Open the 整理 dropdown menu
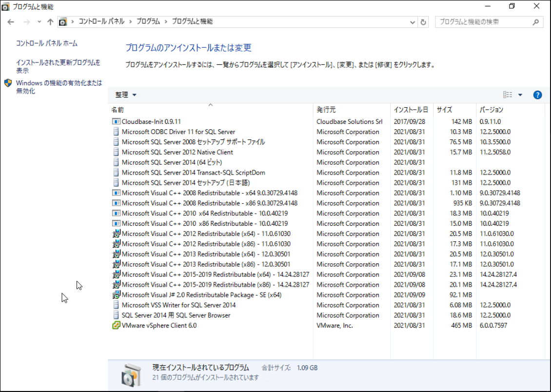551x392 pixels. pyautogui.click(x=125, y=95)
